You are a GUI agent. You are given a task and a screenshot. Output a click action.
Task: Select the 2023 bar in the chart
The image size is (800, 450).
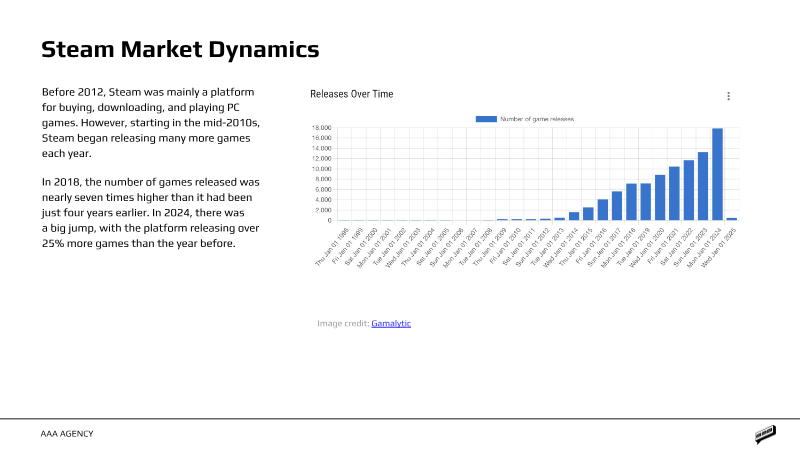(x=703, y=186)
